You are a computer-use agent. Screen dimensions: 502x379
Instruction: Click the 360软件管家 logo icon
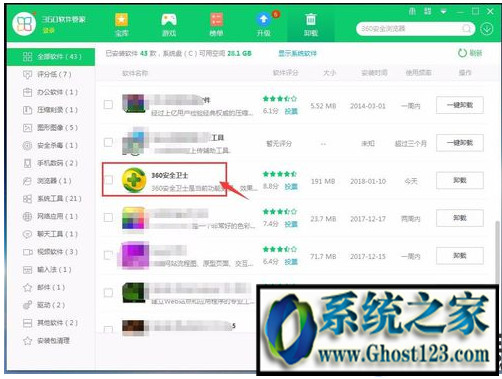[24, 24]
